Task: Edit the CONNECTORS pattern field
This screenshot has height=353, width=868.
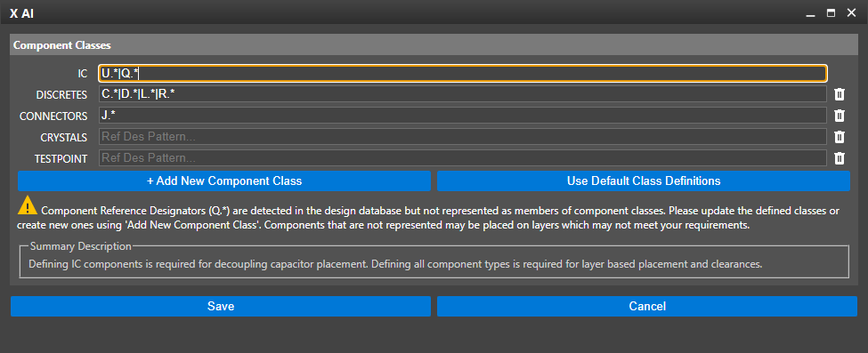Action: click(463, 116)
